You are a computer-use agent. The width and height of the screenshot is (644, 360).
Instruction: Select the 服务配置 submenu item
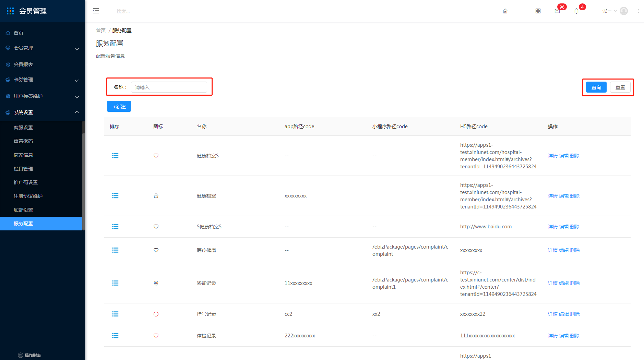tap(41, 224)
